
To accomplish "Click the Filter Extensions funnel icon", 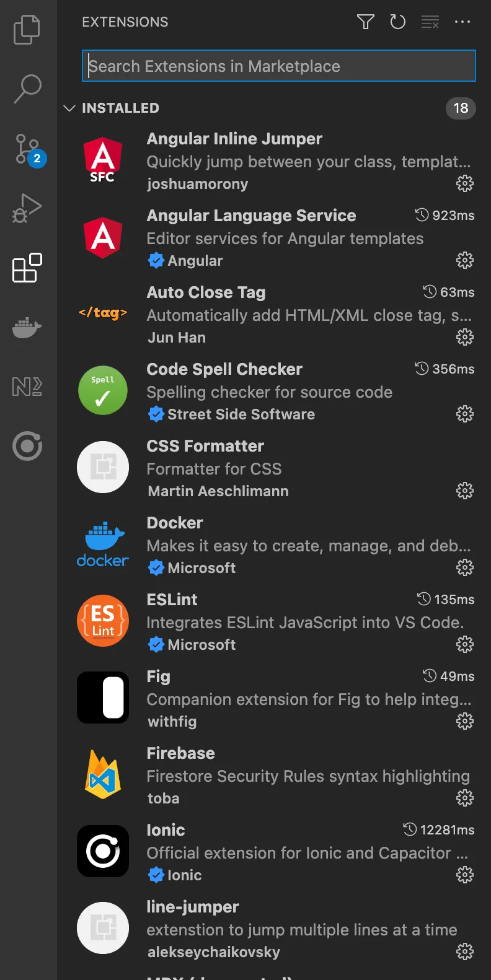I will (x=366, y=22).
